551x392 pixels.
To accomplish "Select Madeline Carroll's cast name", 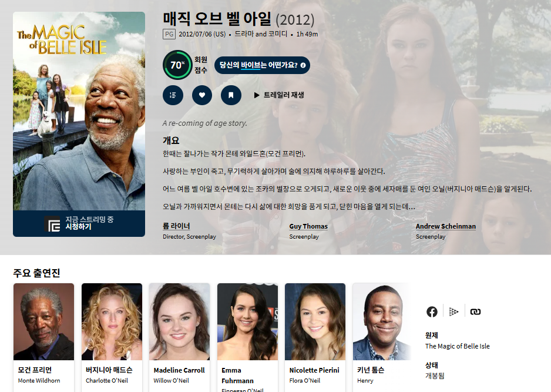I will click(179, 370).
